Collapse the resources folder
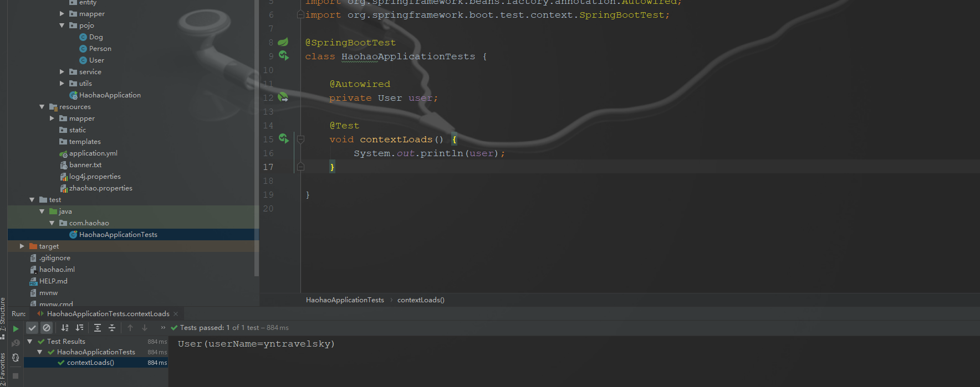Image resolution: width=980 pixels, height=387 pixels. click(42, 107)
